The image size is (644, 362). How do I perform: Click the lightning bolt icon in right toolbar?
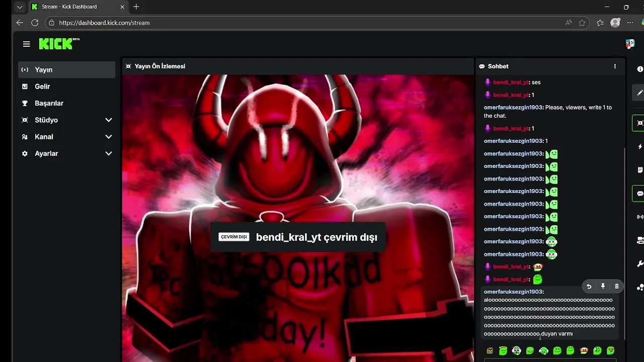[640, 146]
